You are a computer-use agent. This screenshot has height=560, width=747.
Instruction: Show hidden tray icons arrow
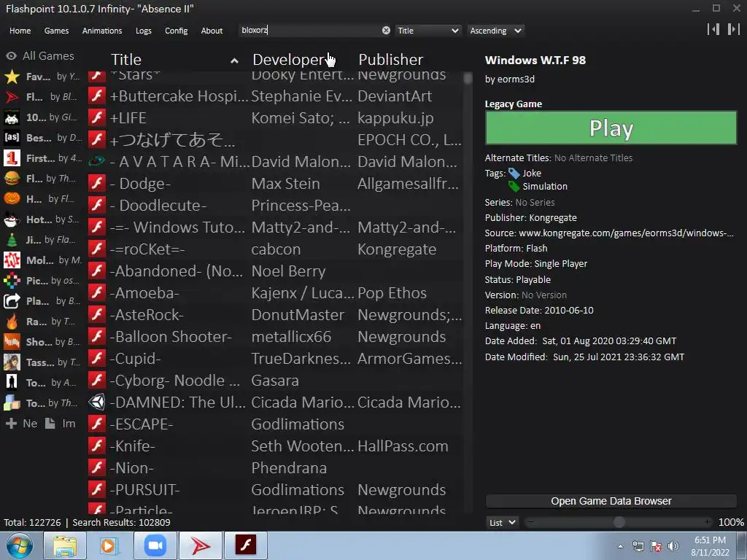[620, 546]
